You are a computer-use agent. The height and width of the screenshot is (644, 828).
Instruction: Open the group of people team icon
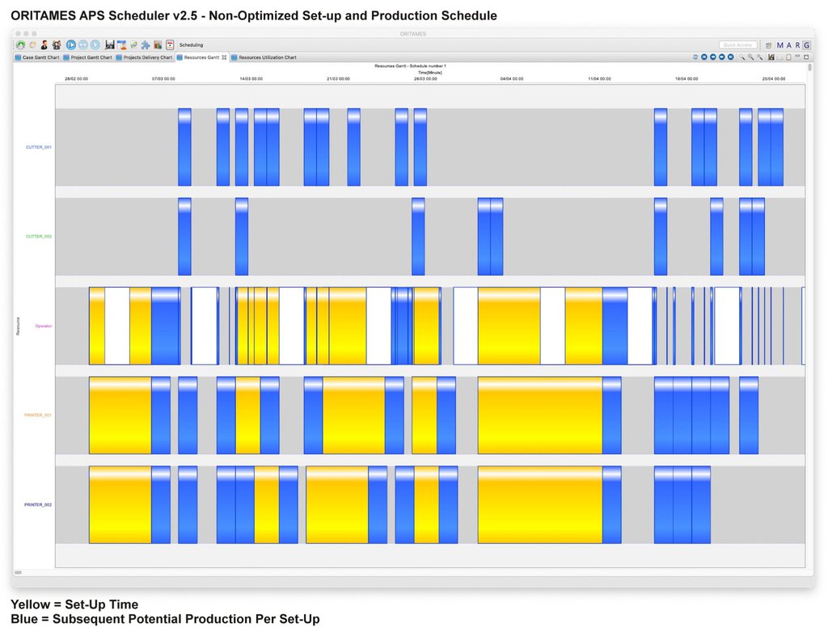[x=57, y=45]
